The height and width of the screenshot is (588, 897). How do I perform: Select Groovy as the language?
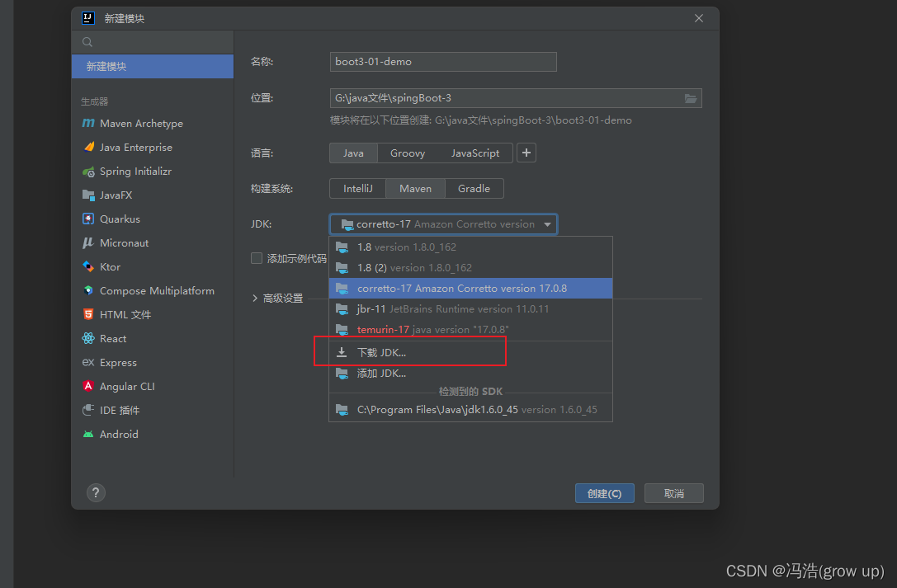tap(408, 153)
